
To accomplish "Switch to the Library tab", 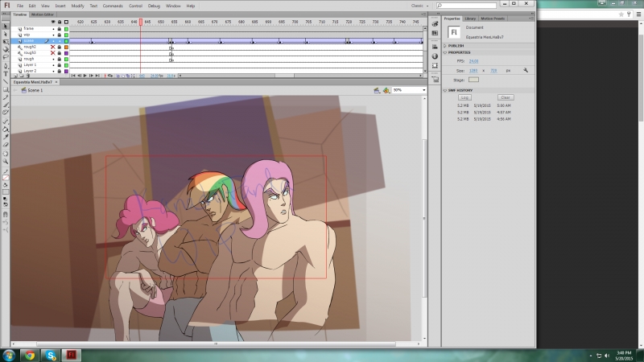I will tap(470, 18).
